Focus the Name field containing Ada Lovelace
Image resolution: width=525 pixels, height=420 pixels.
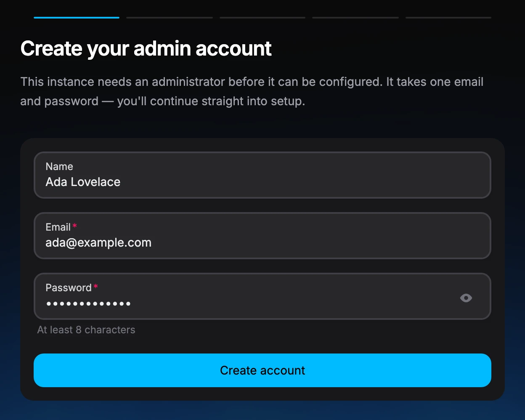262,175
